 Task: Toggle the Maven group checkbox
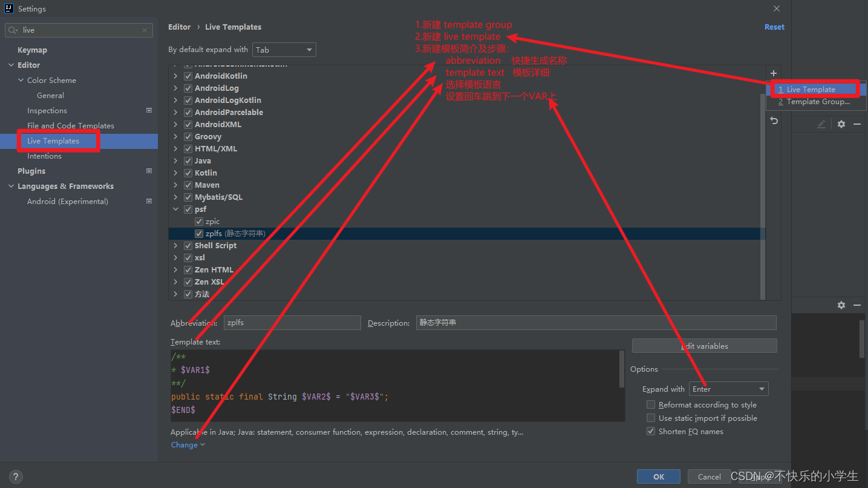point(188,185)
